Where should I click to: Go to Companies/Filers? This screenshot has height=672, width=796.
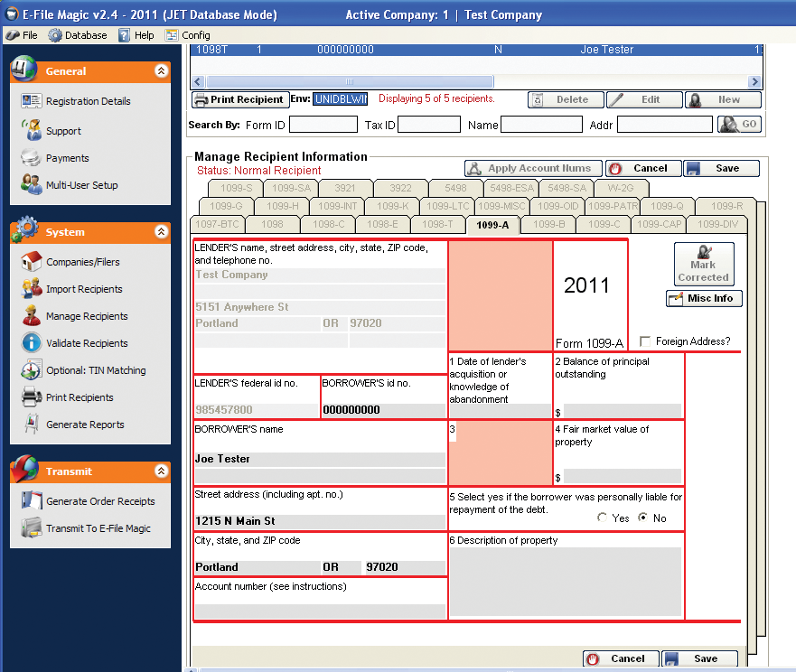(82, 262)
